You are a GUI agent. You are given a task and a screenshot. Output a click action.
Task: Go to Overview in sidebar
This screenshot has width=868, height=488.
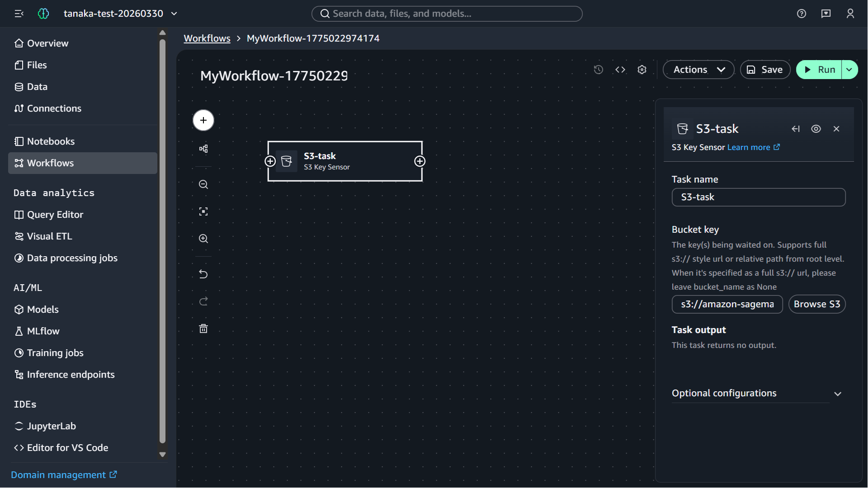tap(83, 43)
